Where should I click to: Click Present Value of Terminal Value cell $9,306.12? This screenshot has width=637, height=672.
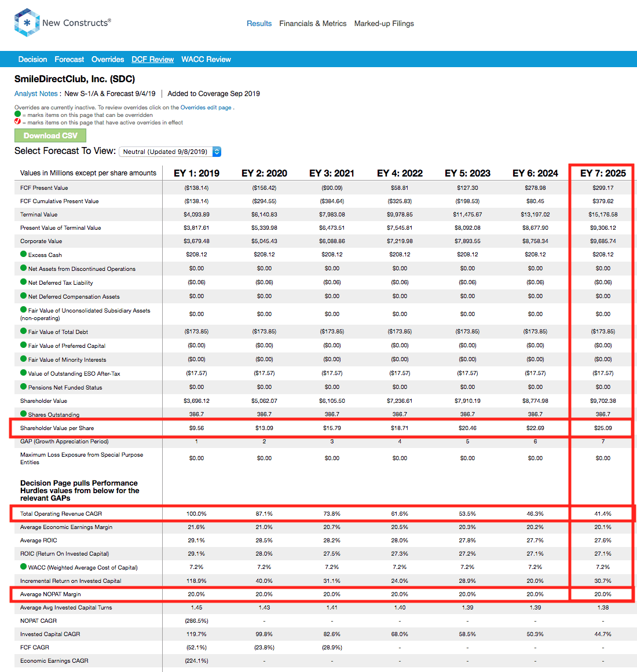(603, 227)
